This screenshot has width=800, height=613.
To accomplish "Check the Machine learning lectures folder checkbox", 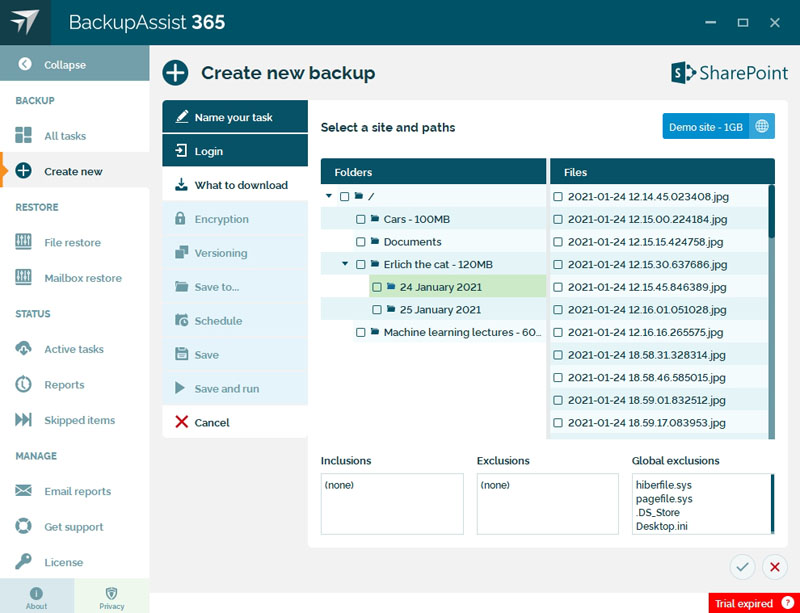I will click(361, 332).
